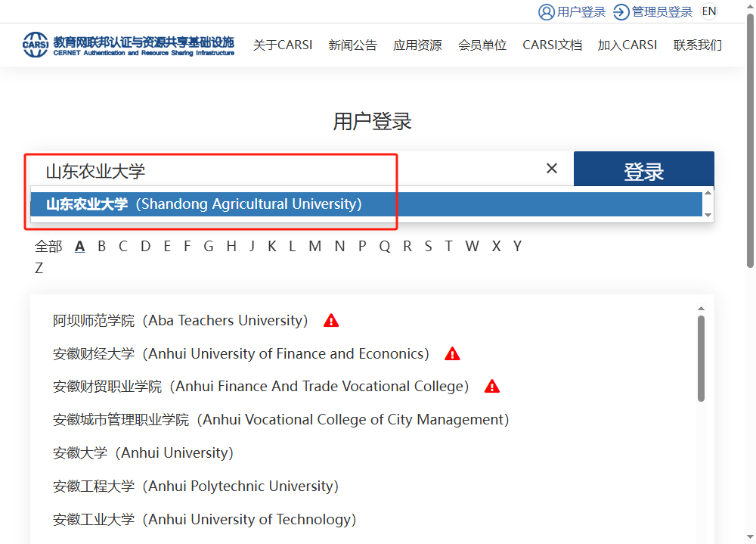Click the administrator login arrow icon

pyautogui.click(x=621, y=11)
